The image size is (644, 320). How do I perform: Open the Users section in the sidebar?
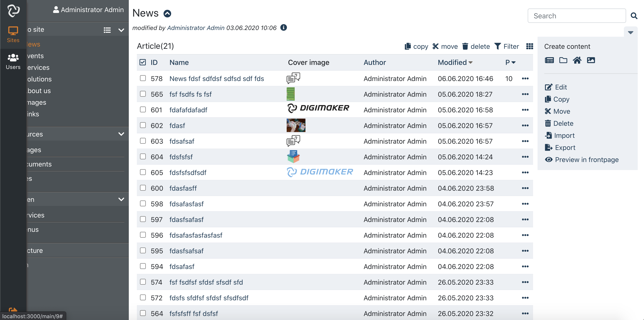click(x=13, y=61)
